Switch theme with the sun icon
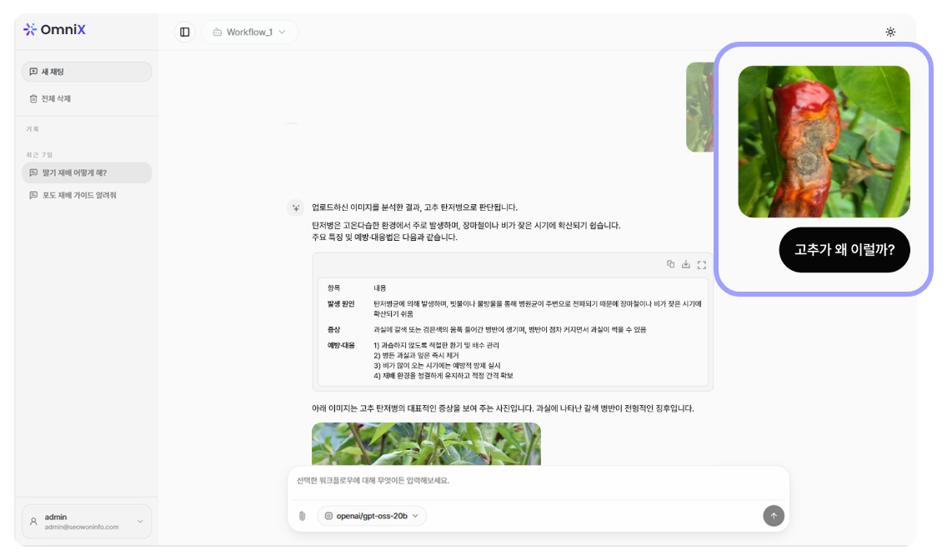947x560 pixels. 890,32
